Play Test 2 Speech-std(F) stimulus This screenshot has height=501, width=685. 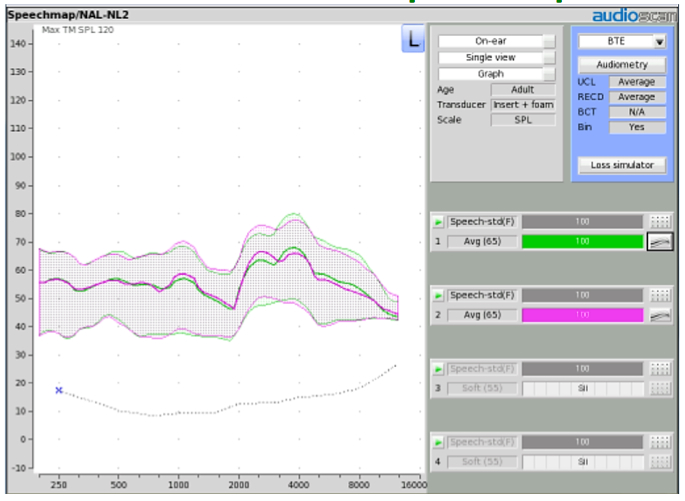click(x=438, y=296)
